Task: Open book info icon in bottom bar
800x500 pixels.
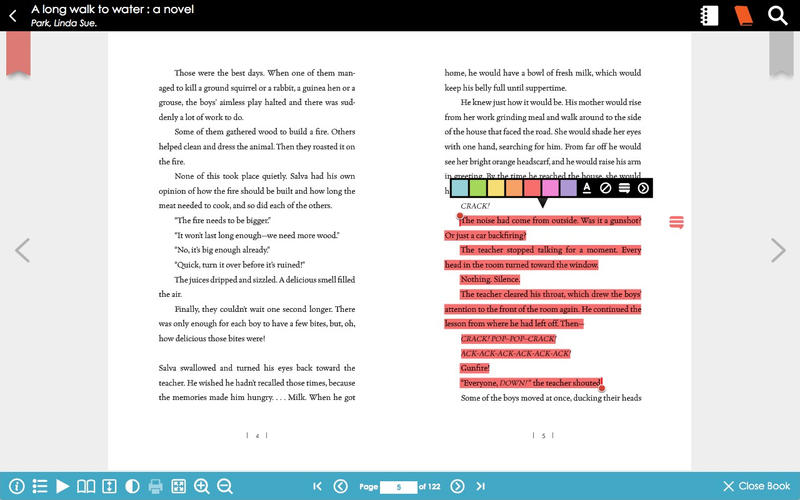Action: (16, 486)
